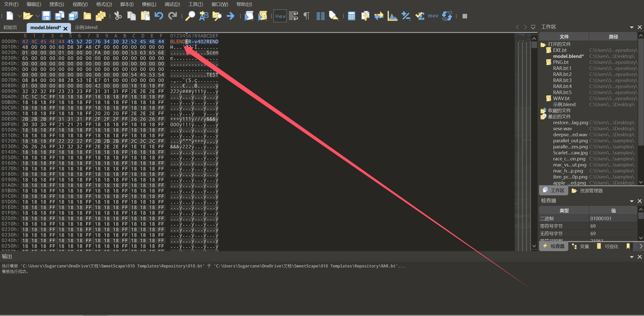
Task: Select RAR.bt:3 in the workspace list
Action: [x=562, y=80]
